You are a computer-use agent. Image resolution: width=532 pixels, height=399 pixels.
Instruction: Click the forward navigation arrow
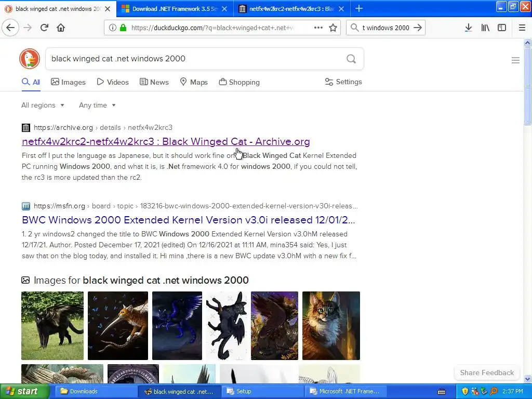pos(28,28)
